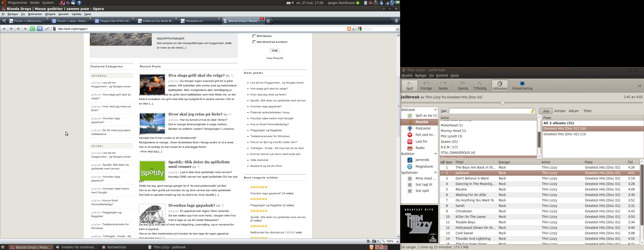Open the post Hva slags grill skal du velge?
Image resolution: width=644 pixels, height=250 pixels.
click(196, 75)
